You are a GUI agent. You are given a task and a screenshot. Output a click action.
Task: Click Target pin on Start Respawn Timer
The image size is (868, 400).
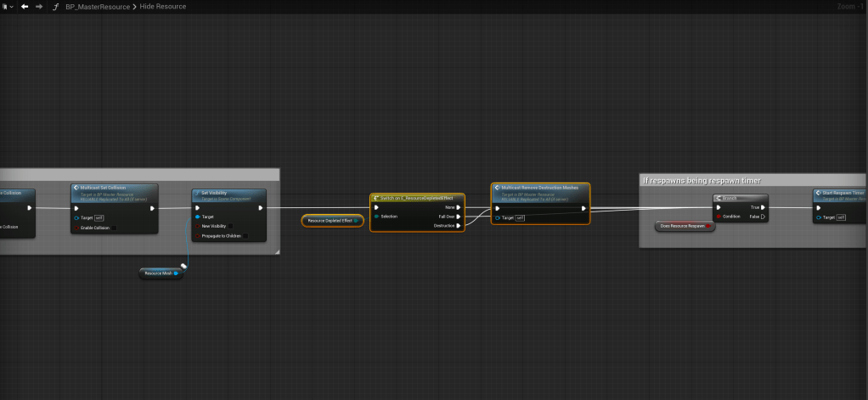pyautogui.click(x=818, y=217)
